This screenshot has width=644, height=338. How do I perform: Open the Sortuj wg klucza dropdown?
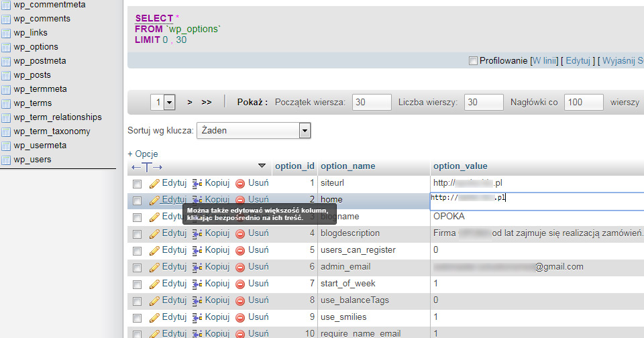coord(254,131)
